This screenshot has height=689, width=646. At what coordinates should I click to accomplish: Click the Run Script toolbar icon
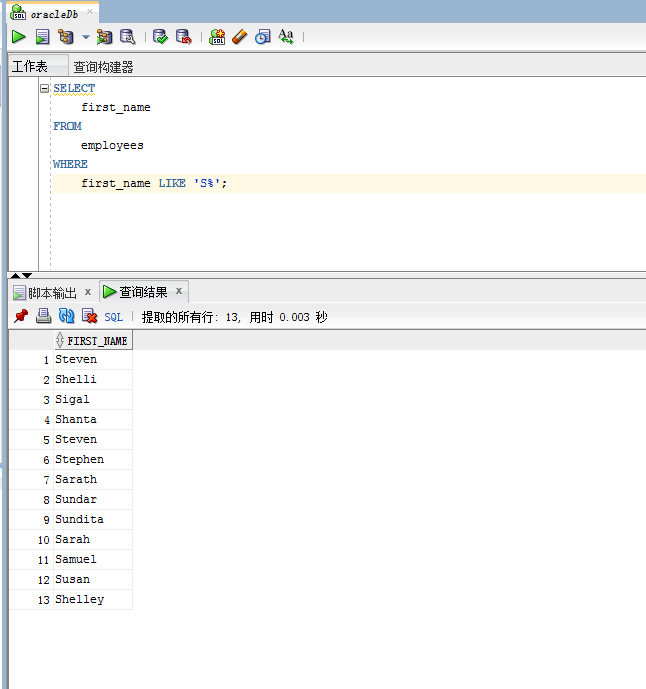click(42, 37)
